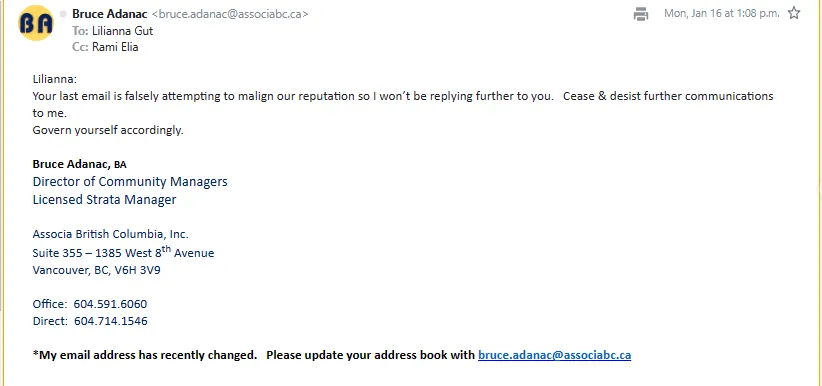Click recipient Lilianna Gut in To field
Screen dimensions: 822x386
(x=122, y=31)
